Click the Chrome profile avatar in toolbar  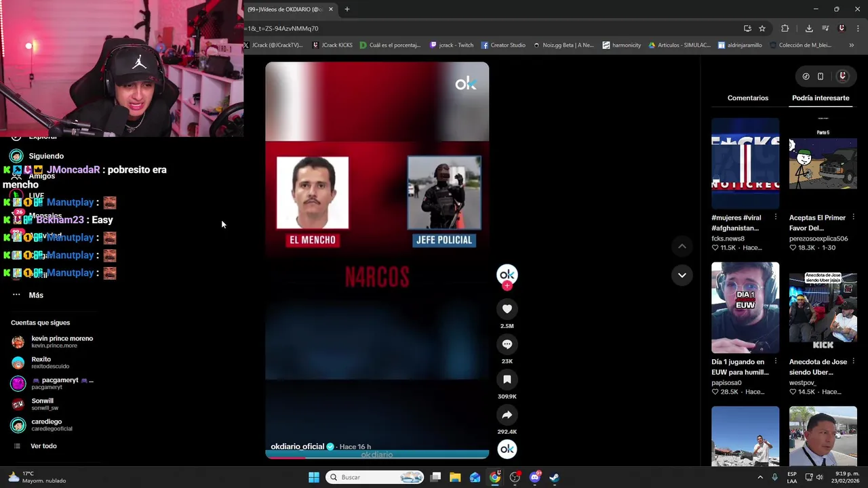842,28
